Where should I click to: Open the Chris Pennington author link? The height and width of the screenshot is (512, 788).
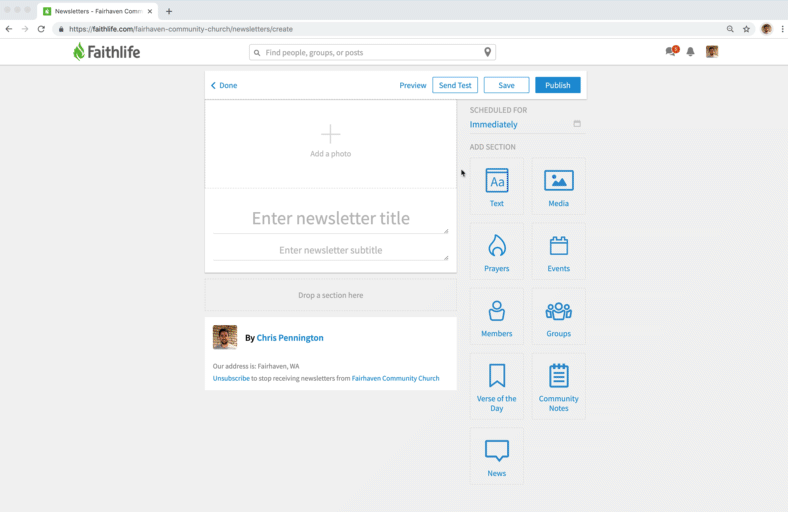(290, 338)
